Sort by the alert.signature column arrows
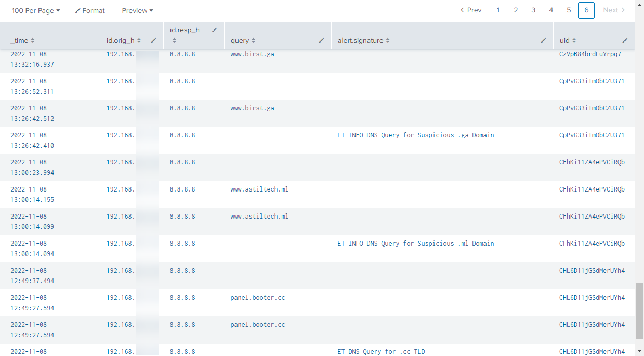This screenshot has height=356, width=644. (388, 41)
